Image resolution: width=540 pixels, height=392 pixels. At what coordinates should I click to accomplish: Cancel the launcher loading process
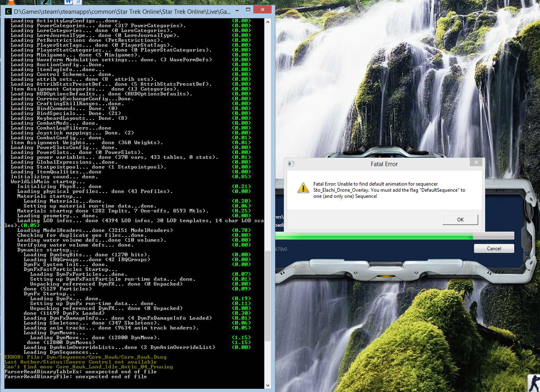[x=494, y=249]
